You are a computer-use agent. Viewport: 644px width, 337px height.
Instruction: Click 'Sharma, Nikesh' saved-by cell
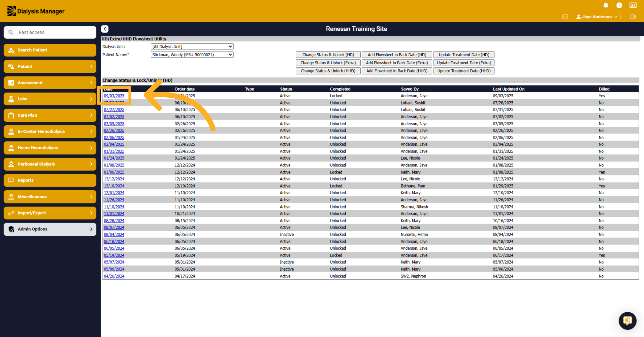click(x=414, y=207)
